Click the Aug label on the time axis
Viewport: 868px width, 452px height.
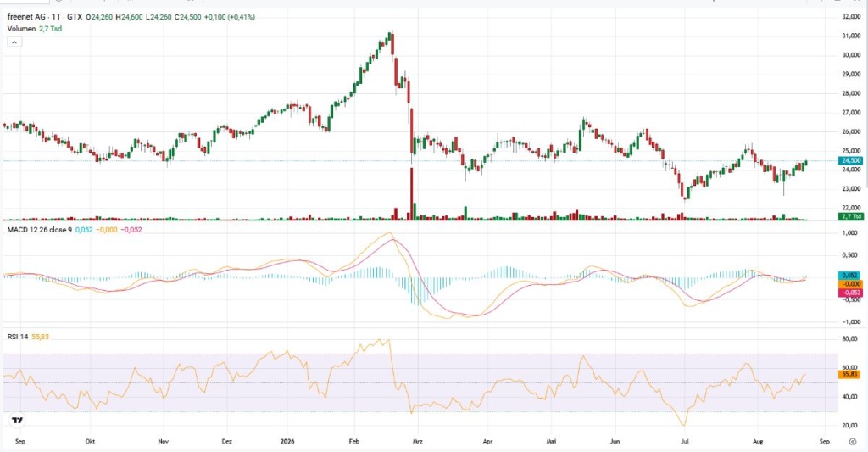coord(758,442)
